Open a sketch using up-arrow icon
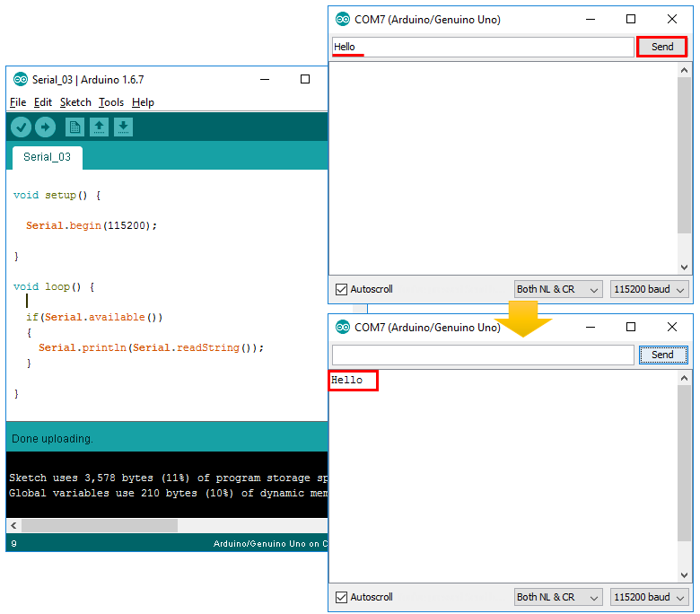700x614 pixels. point(99,127)
